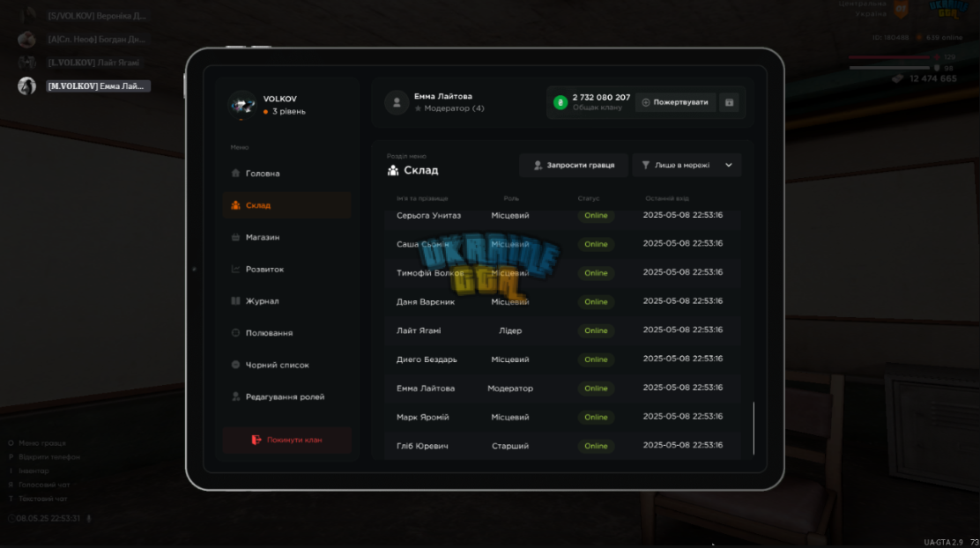This screenshot has width=980, height=548.
Task: Click the [M.VOLKOV] Емма Лай... player entry
Action: click(x=98, y=86)
